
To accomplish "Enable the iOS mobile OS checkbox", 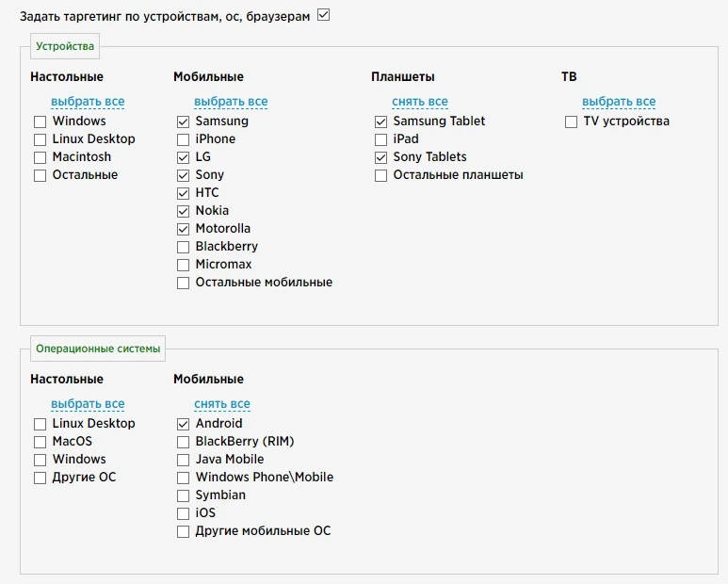I will [x=183, y=513].
